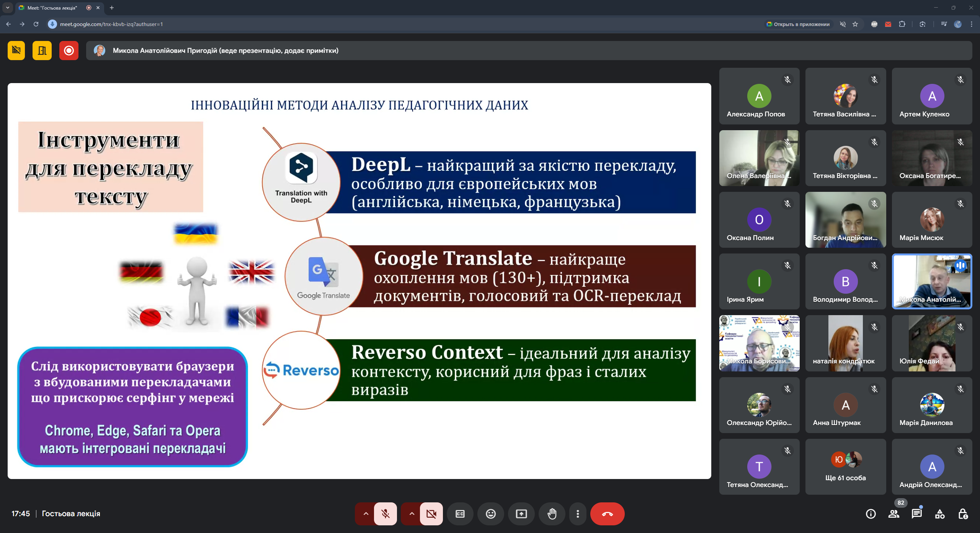Select the Олександр Юрійо... participant tile
Image resolution: width=980 pixels, height=533 pixels.
(x=759, y=405)
